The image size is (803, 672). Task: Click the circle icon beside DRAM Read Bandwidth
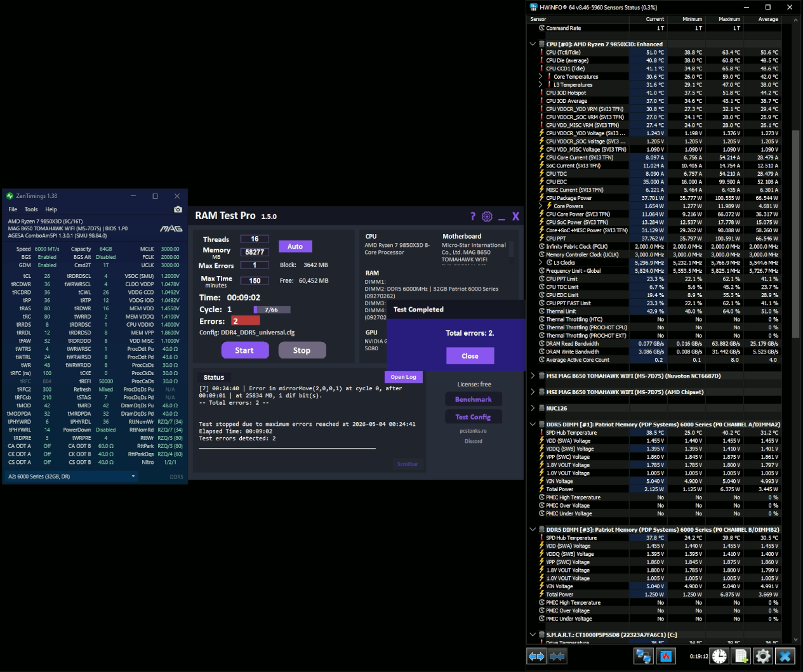[x=541, y=343]
